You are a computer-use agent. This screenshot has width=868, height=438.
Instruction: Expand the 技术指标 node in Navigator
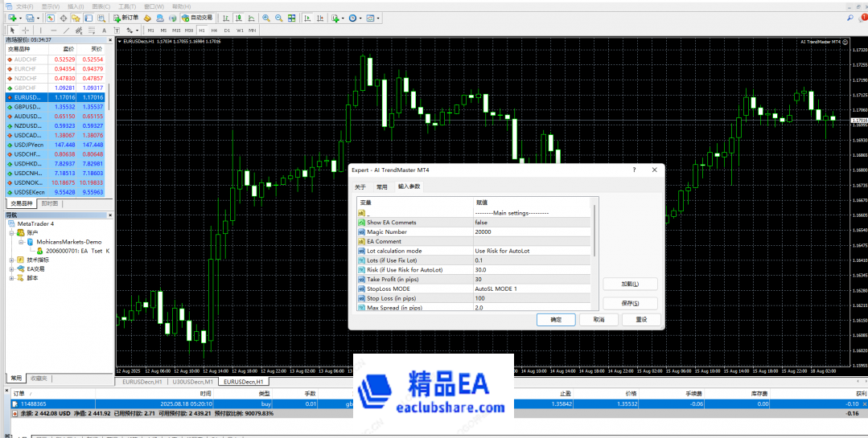[x=10, y=260]
